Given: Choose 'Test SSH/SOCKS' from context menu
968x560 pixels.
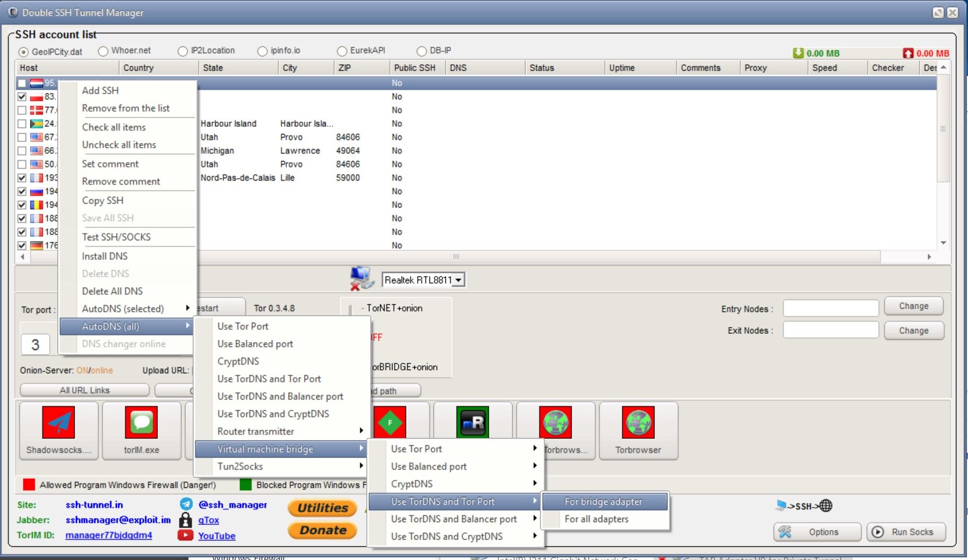Looking at the screenshot, I should (x=116, y=237).
